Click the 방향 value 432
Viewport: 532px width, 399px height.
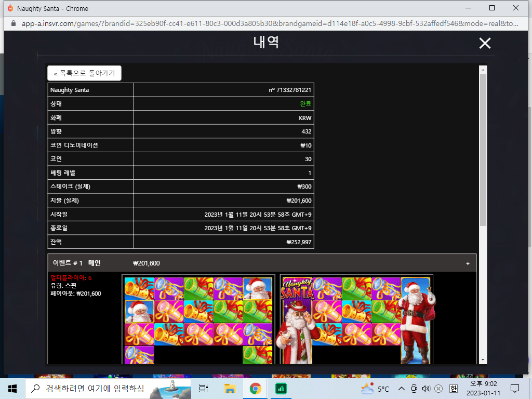[x=307, y=131]
